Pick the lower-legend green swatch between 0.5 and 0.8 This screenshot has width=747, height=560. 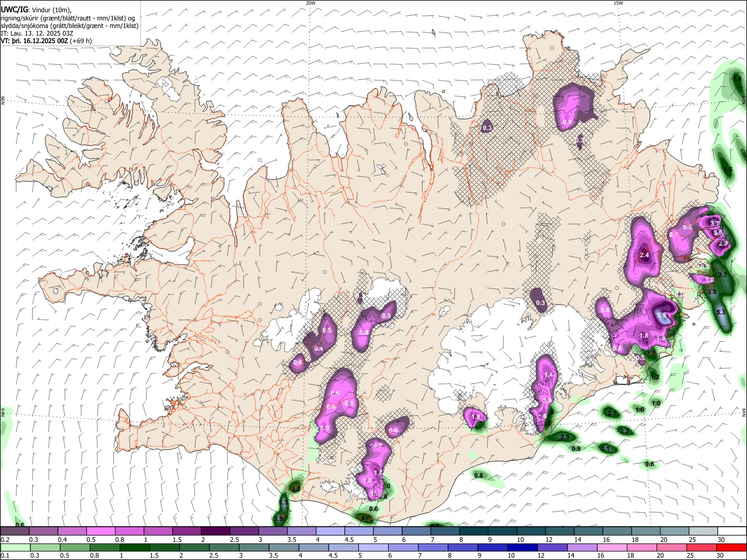[75, 547]
